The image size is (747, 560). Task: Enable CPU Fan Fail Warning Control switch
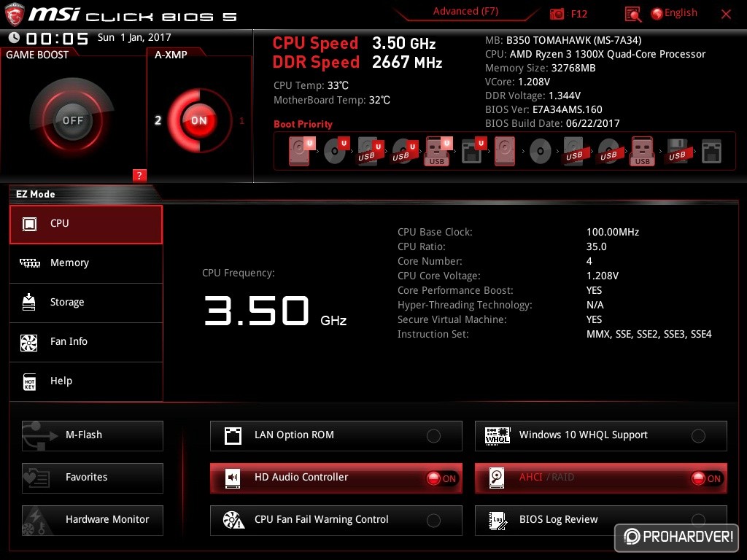[x=433, y=521]
